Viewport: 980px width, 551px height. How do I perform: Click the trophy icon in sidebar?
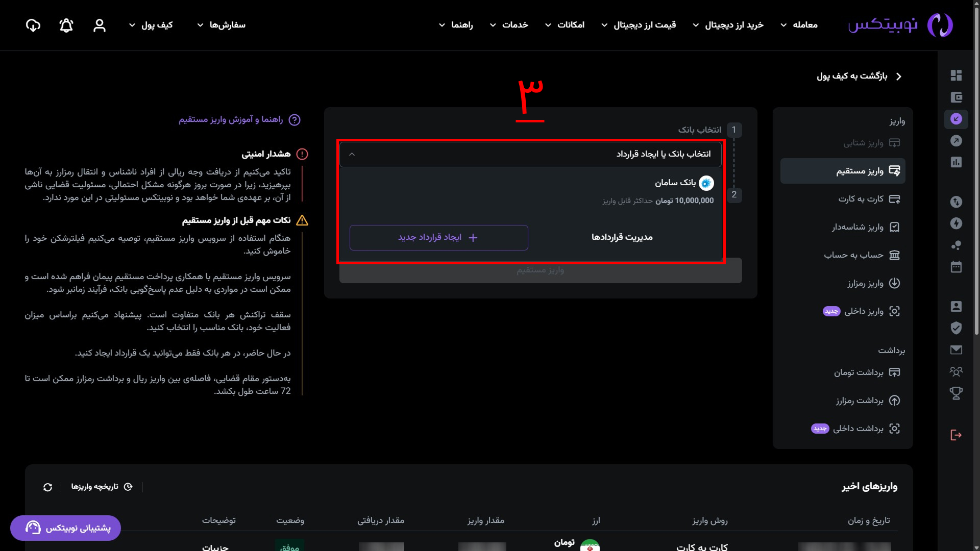[x=956, y=393]
